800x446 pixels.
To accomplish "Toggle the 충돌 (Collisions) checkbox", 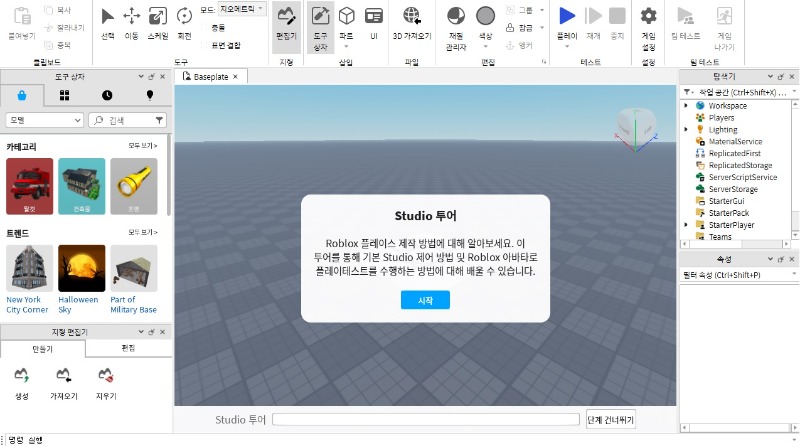I will point(205,28).
